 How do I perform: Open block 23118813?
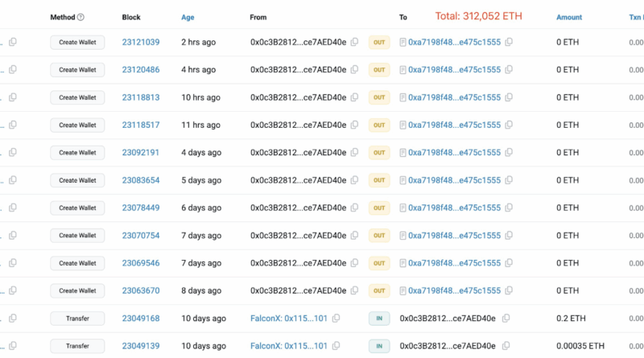(x=140, y=97)
